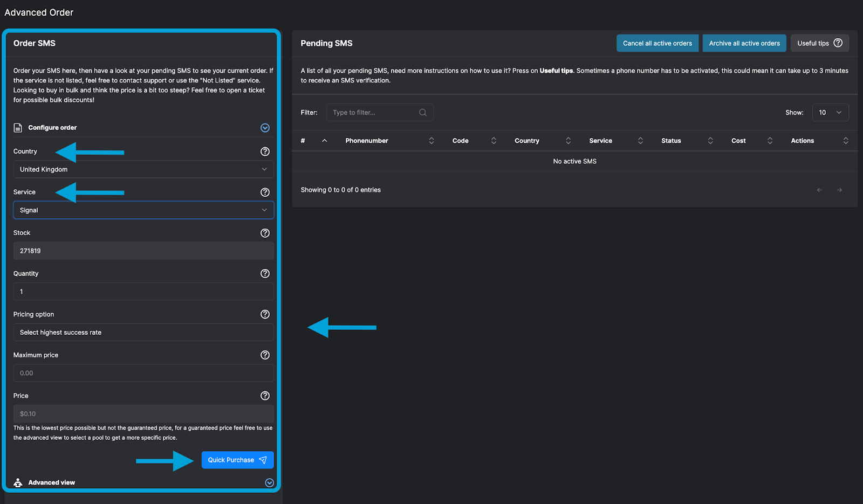Viewport: 863px width, 504px height.
Task: Click the Price help question mark icon
Action: [265, 396]
